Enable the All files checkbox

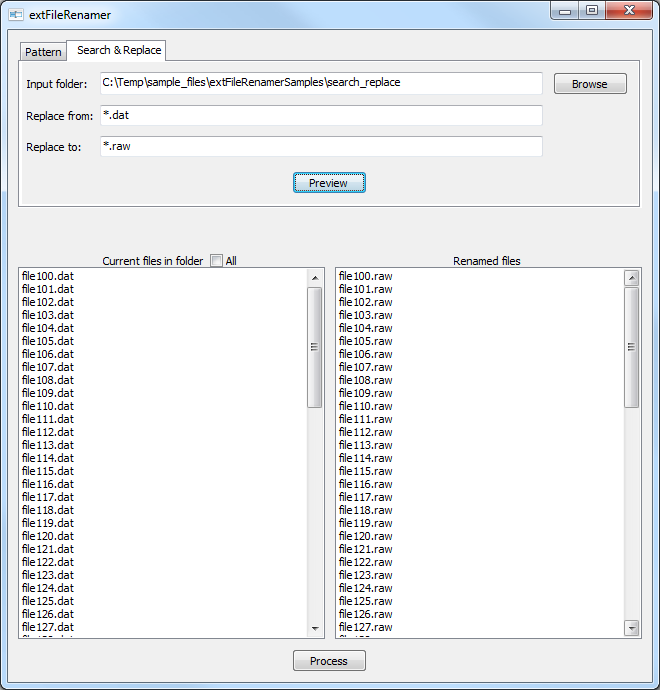(x=217, y=261)
